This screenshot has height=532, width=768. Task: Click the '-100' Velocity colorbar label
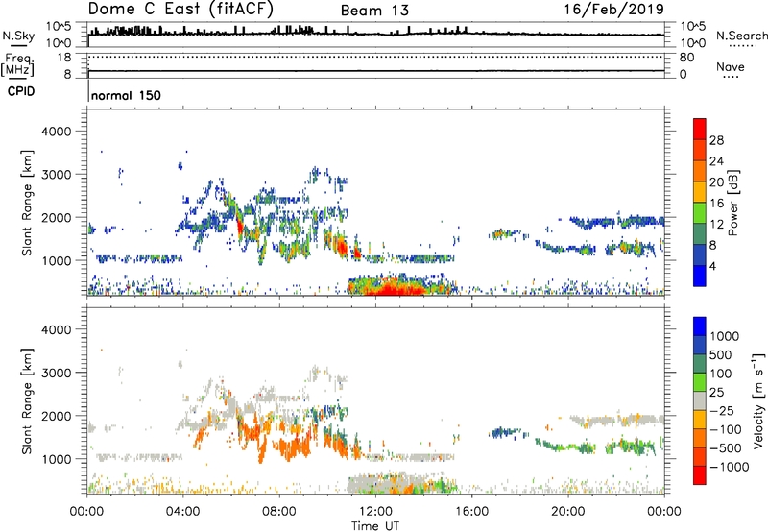click(x=726, y=429)
